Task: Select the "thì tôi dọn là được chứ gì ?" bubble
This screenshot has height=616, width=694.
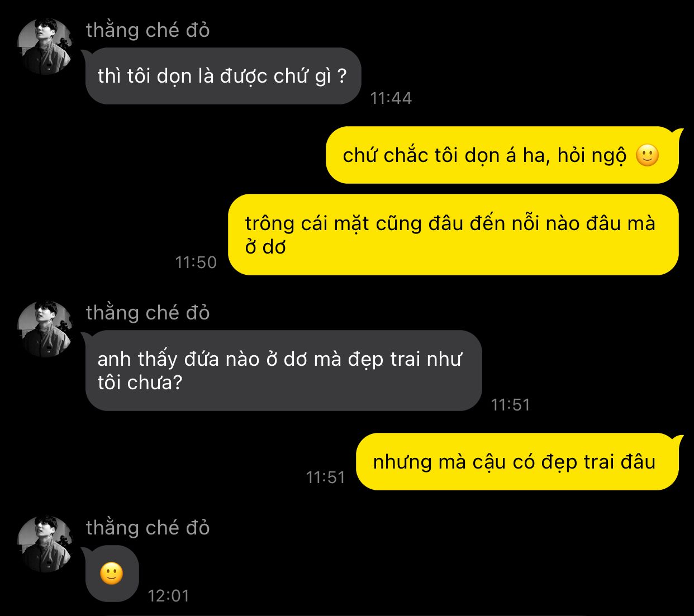Action: coord(224,76)
